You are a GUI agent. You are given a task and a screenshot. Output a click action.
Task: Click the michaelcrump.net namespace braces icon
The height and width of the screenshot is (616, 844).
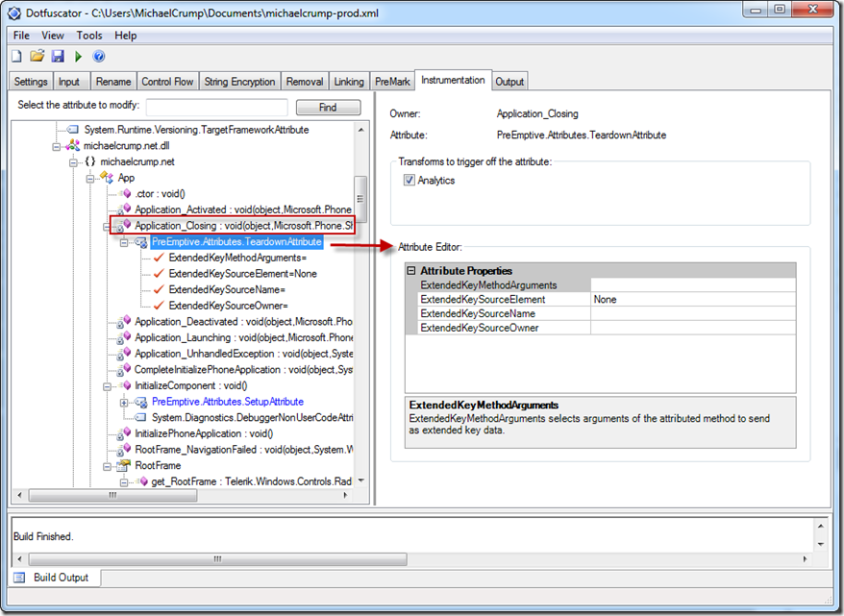click(x=90, y=161)
